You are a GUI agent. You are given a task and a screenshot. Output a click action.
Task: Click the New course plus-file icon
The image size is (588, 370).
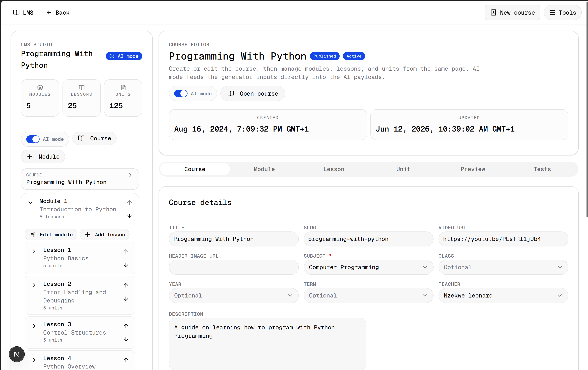(x=493, y=12)
